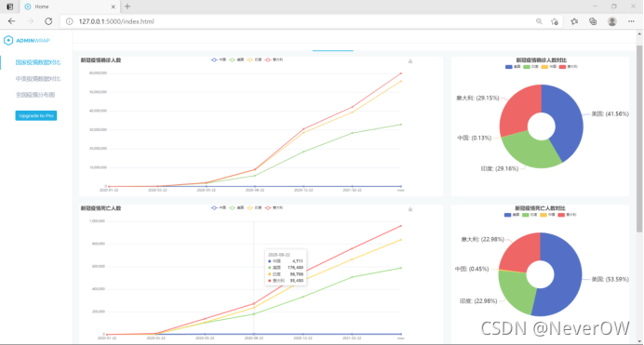Open 中美疫情数据对比 sidebar item
Image resolution: width=644 pixels, height=345 pixels.
38,79
